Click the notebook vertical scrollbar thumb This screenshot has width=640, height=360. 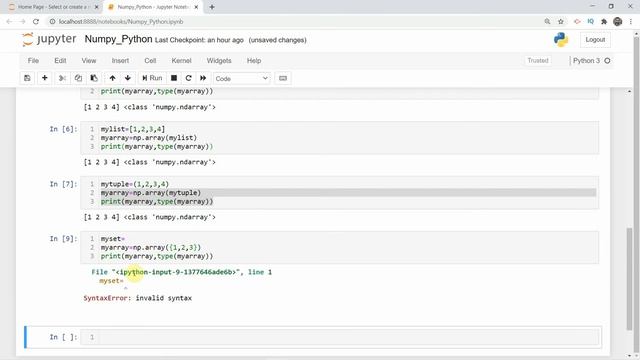(x=629, y=279)
